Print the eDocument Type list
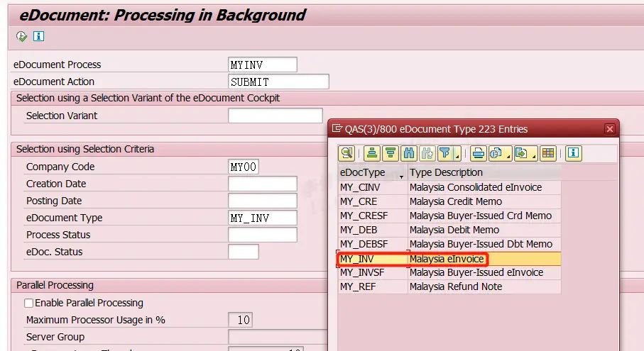Screen dimensions: 644x351 tap(479, 152)
